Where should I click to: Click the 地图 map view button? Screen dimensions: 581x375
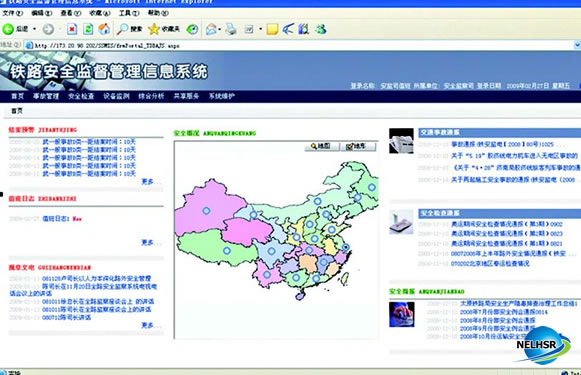pyautogui.click(x=321, y=146)
